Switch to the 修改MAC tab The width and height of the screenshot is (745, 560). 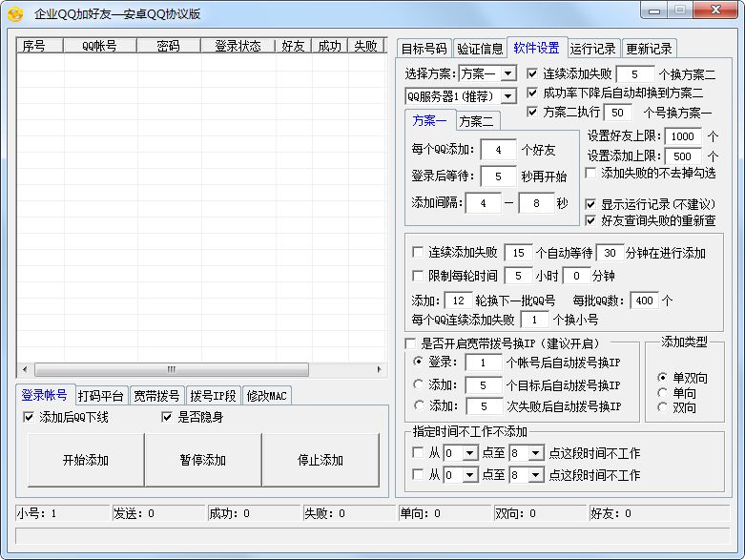[266, 396]
